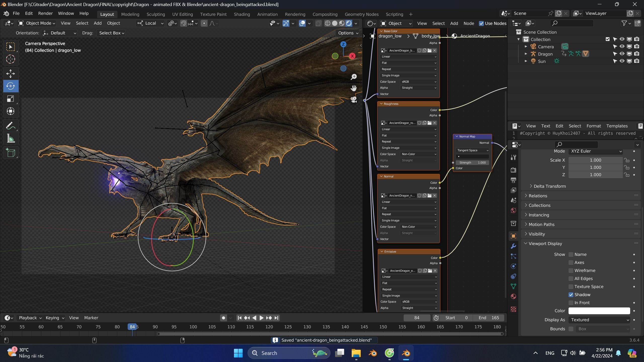Click the viewport zoom magnifier icon
The image size is (644, 362).
click(354, 77)
